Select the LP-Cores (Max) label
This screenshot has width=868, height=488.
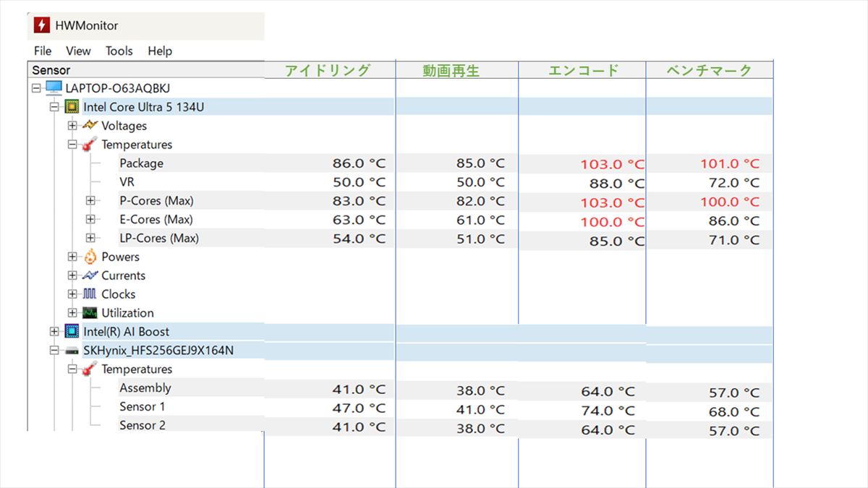159,238
